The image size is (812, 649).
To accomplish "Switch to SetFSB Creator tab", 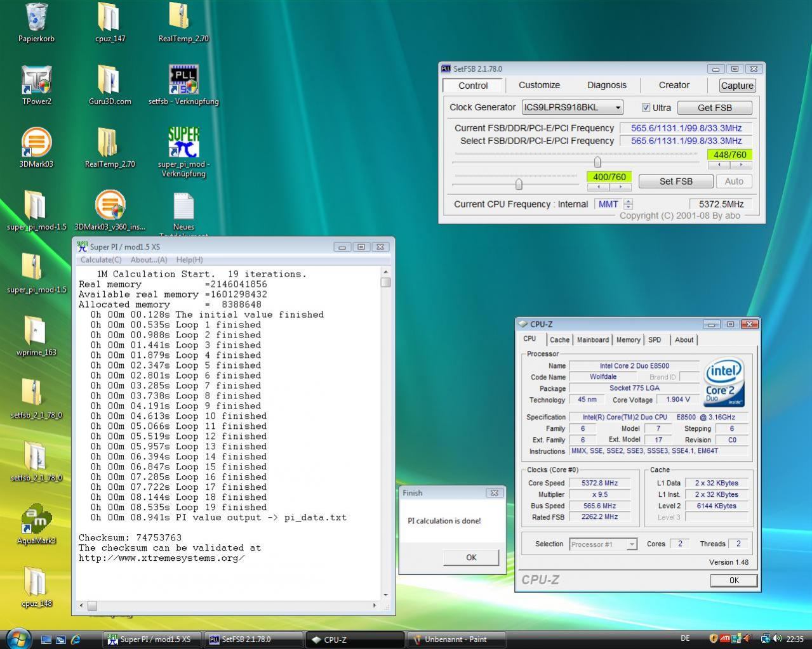I will (674, 85).
